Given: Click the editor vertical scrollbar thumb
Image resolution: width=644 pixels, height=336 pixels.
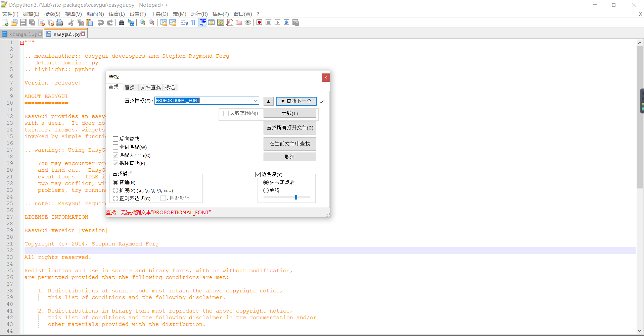Looking at the screenshot, I should coord(640,117).
